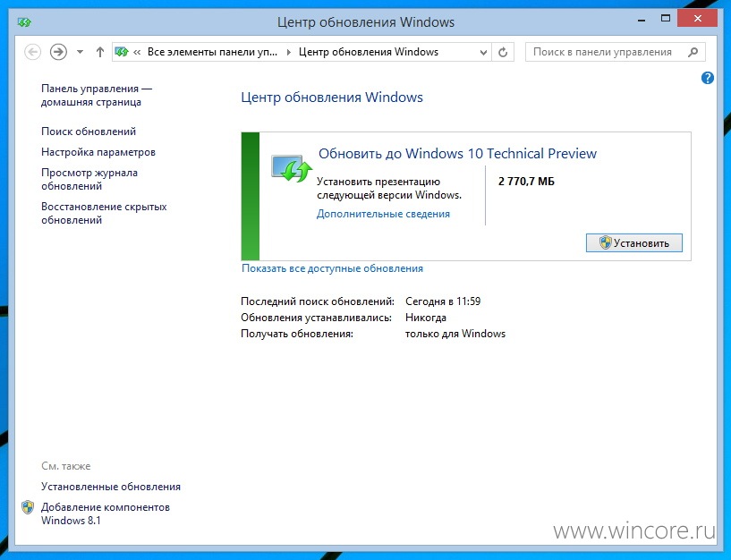Viewport: 731px width, 560px height.
Task: Open the recent locations dropdown arrow
Action: (x=81, y=52)
